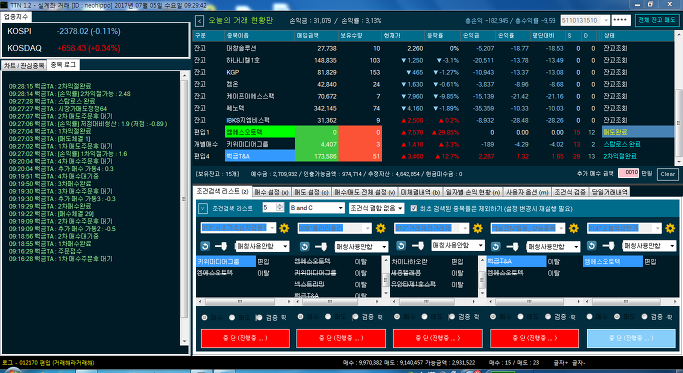The width and height of the screenshot is (683, 373).
Task: Toggle 최초 검색된 종목들은 제외하기 checkbox
Action: (x=414, y=208)
